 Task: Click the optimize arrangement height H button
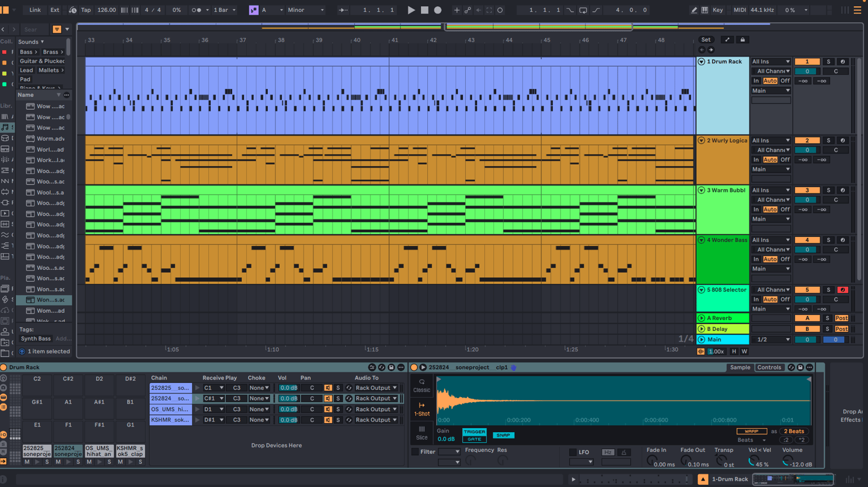[734, 352]
